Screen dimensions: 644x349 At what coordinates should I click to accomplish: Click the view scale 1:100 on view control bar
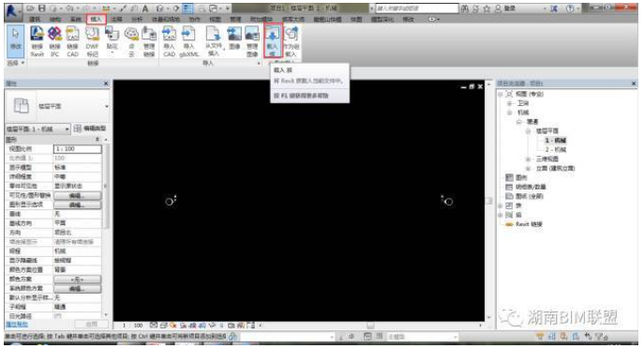pyautogui.click(x=132, y=326)
